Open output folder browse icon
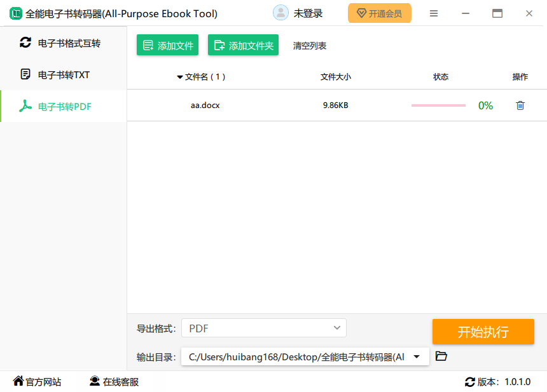547x392 pixels. point(441,356)
